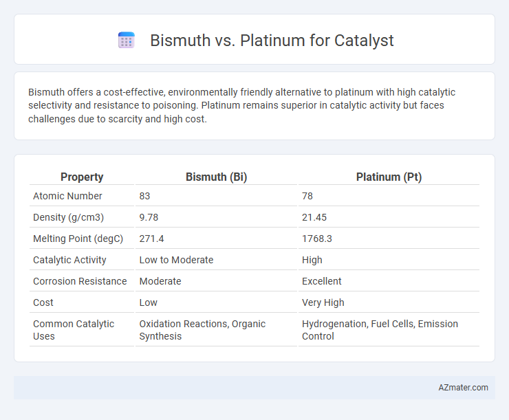This screenshot has height=420, width=509.
Task: Click the density value '21.45'
Action: pos(314,217)
